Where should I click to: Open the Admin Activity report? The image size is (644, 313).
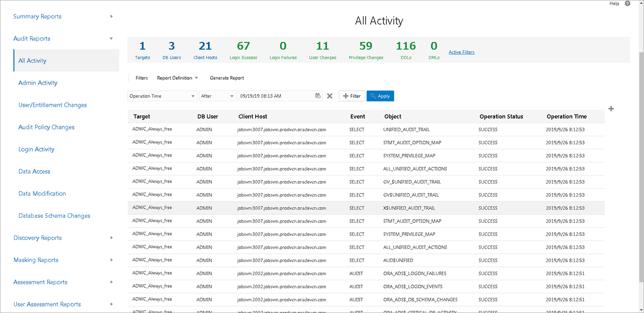tap(38, 83)
